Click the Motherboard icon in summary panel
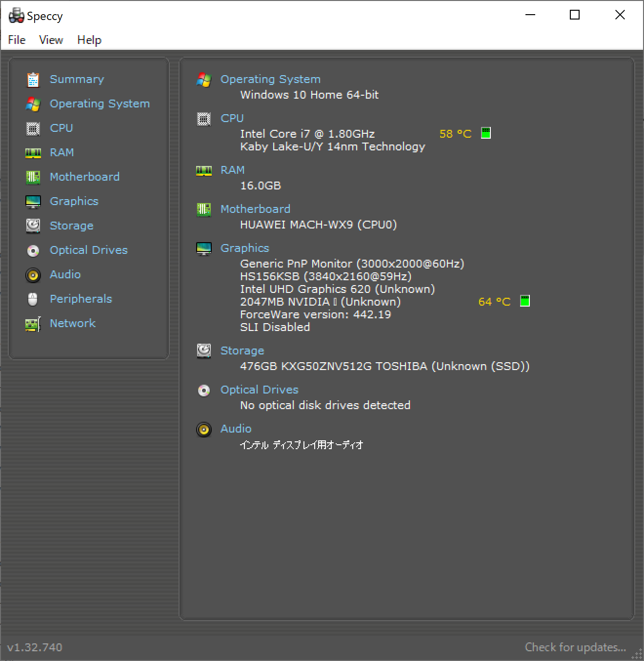 (203, 209)
